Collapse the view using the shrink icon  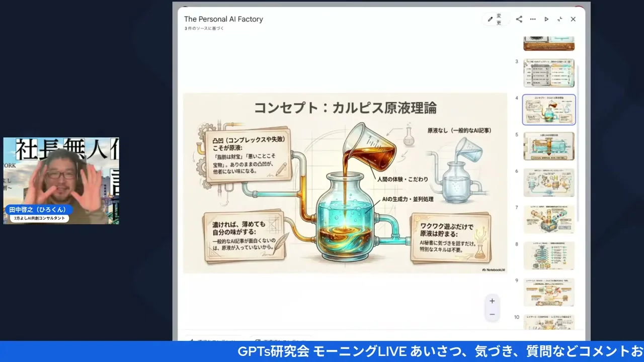pos(559,19)
